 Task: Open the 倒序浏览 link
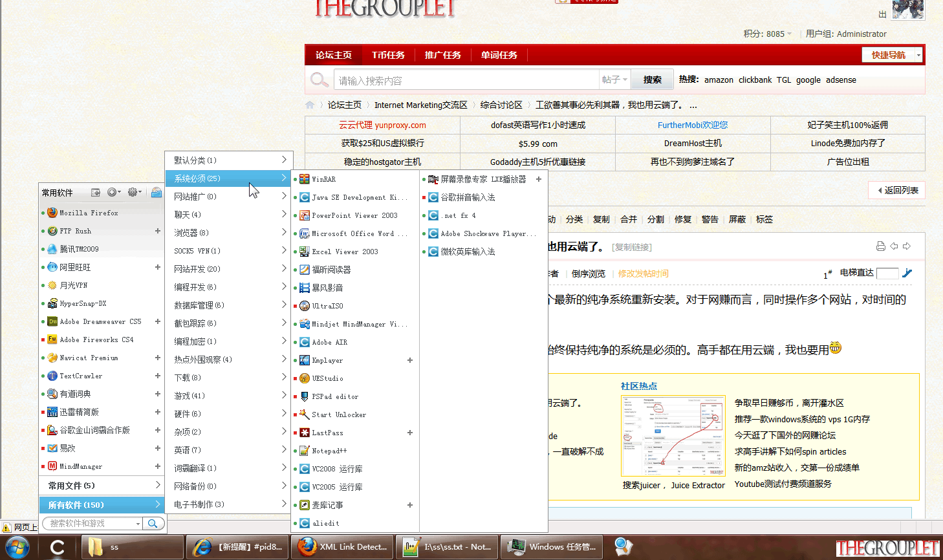coord(589,274)
